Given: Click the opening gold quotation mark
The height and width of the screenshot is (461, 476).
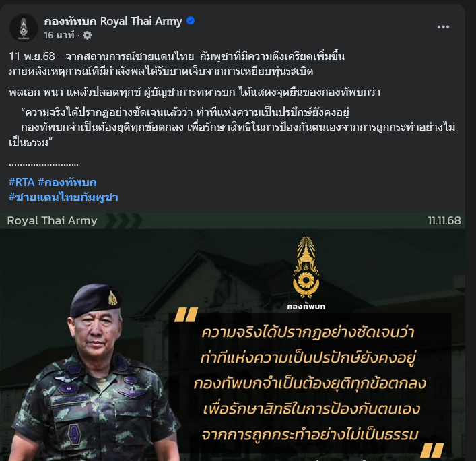Looking at the screenshot, I should click(186, 314).
